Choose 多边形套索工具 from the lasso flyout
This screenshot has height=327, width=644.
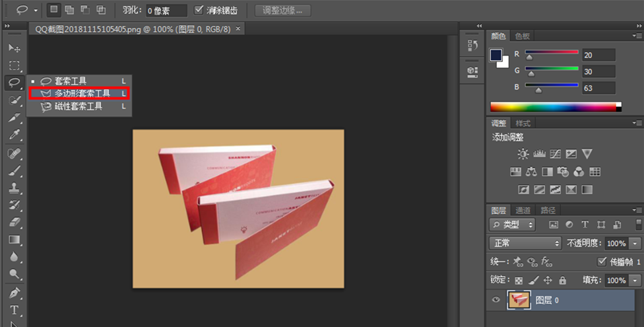[82, 94]
